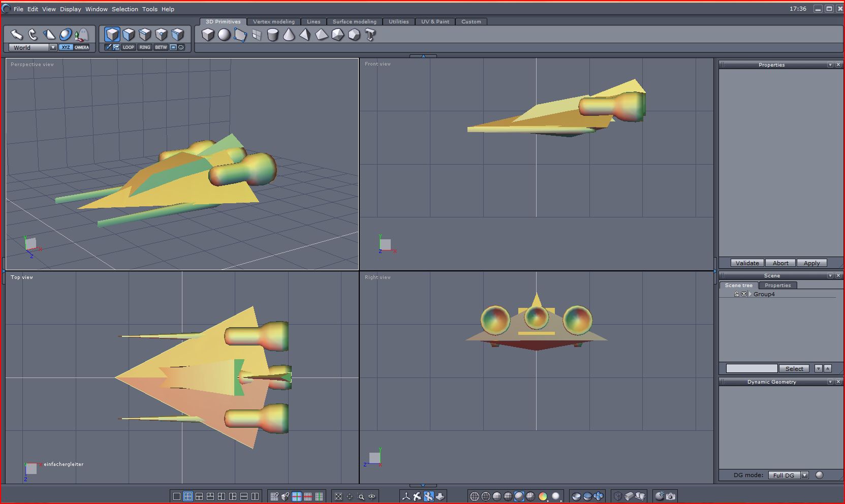Frame all objects in view
This screenshot has height=504, width=845.
(338, 496)
